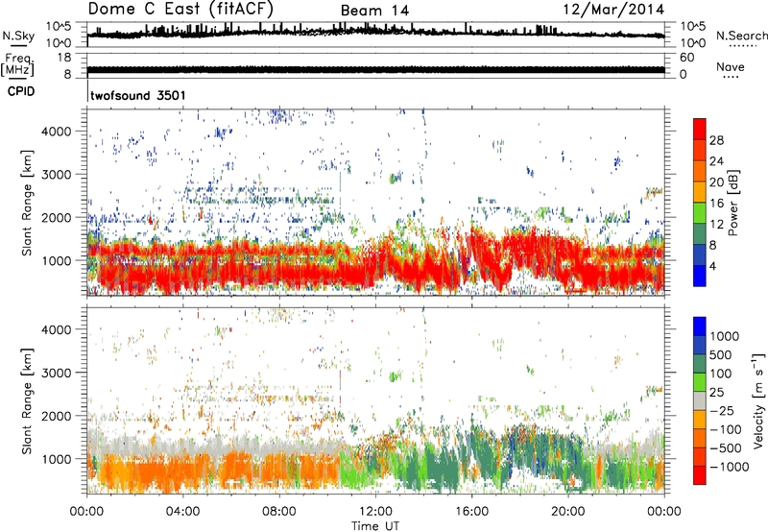The width and height of the screenshot is (768, 532).
Task: Click the "Slant Range [km]" label of velocity panel
Action: coord(27,401)
